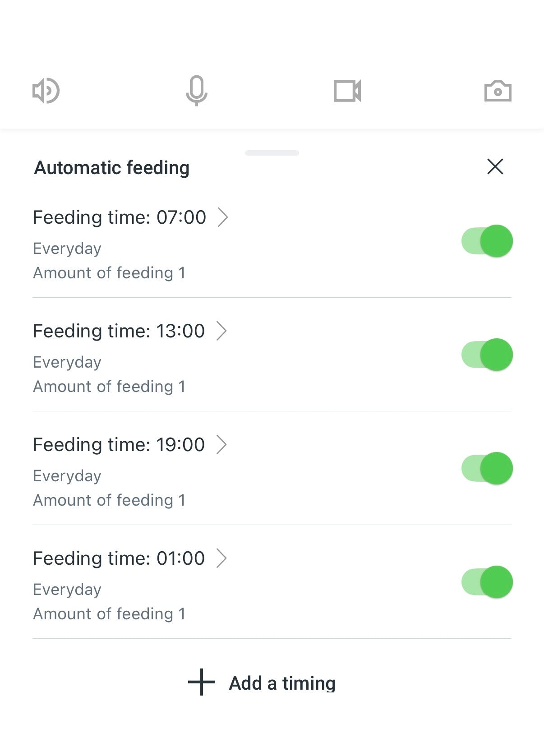Switch off the 19:00 feeding toggle
Viewport: 544px width, 756px height.
487,468
